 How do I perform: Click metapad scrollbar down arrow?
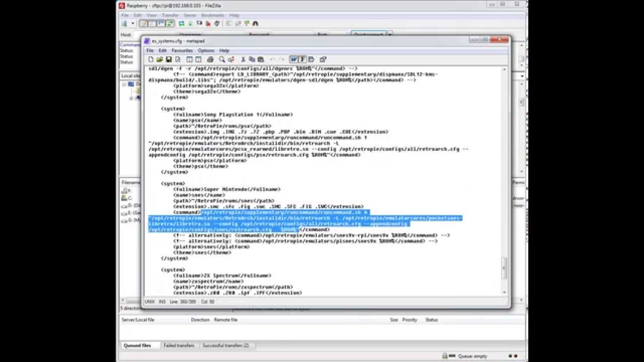(x=504, y=292)
